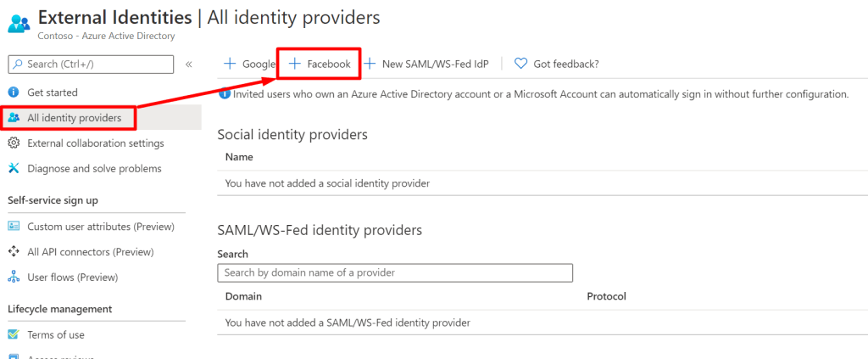
Task: Click Diagnose and solve problems wrench icon
Action: [x=14, y=169]
